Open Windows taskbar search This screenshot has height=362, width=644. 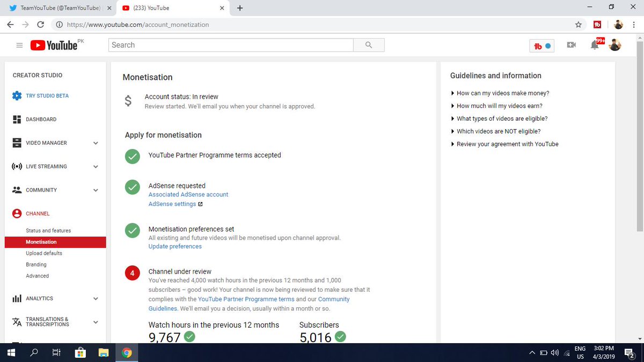(34, 352)
